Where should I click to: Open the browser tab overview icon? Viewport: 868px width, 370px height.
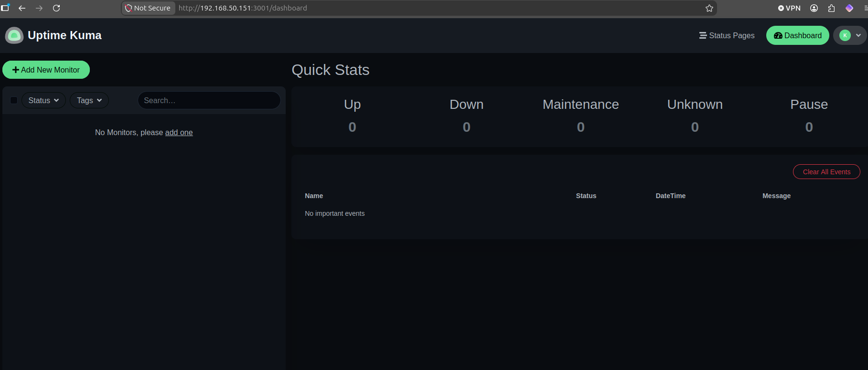[5, 7]
